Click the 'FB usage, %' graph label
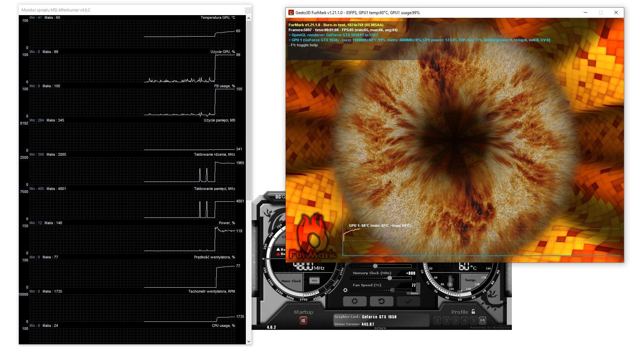The height and width of the screenshot is (349, 644). pyautogui.click(x=224, y=86)
